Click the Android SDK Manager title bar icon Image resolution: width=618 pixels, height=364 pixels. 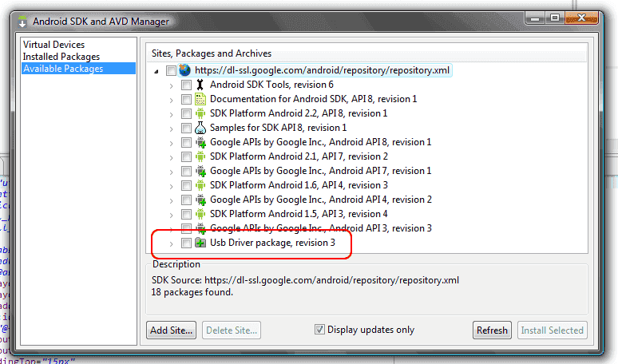click(x=22, y=22)
